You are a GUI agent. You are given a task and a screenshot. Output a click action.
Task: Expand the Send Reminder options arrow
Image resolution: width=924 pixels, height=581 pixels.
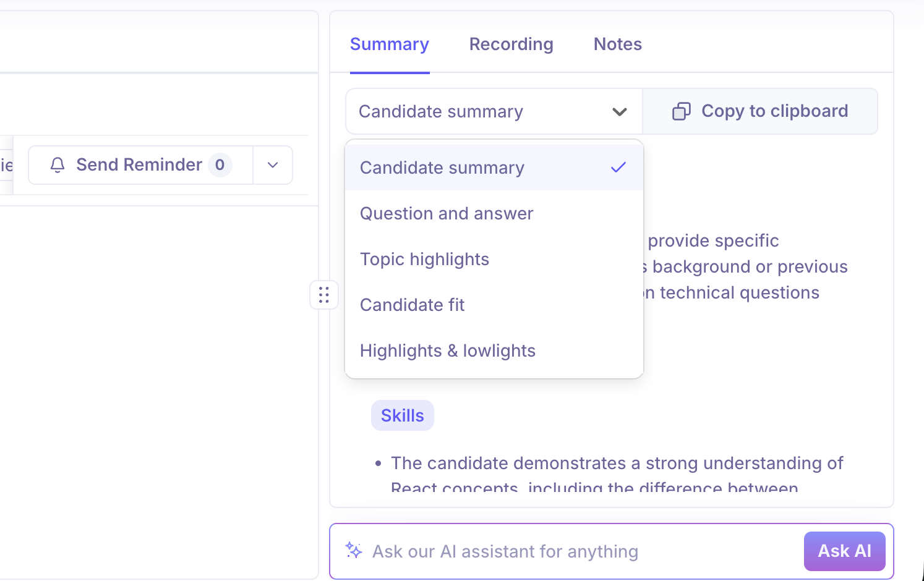(x=273, y=165)
